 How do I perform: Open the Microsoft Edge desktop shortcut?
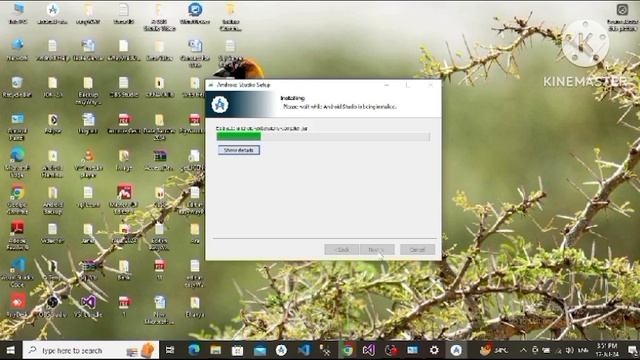(x=18, y=163)
